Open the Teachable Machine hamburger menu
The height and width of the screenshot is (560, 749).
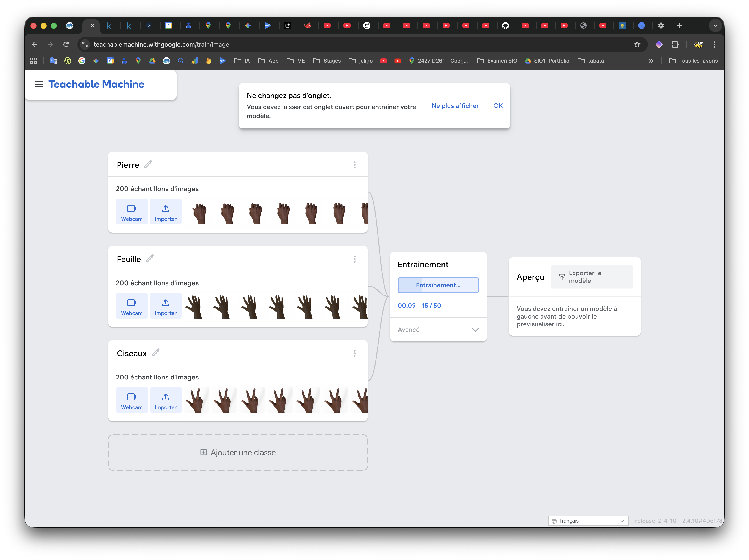[39, 84]
